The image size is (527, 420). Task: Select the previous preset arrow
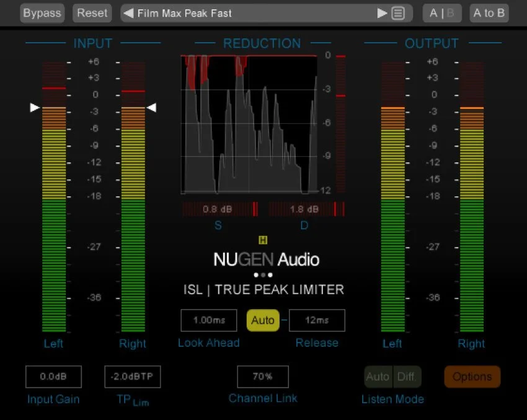pos(129,13)
